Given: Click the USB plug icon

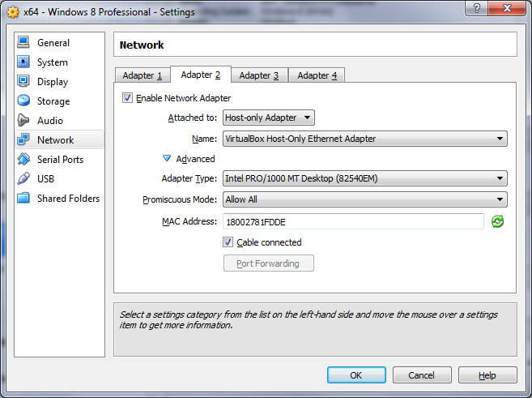Looking at the screenshot, I should (x=23, y=178).
